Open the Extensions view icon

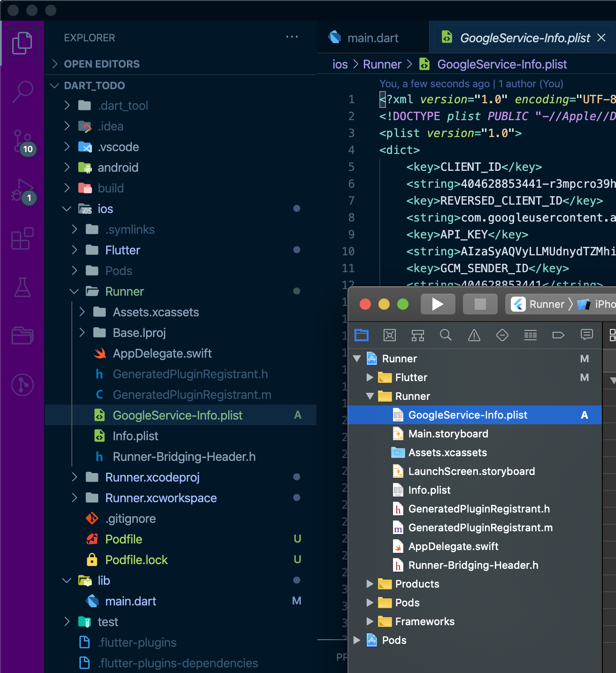(x=22, y=238)
